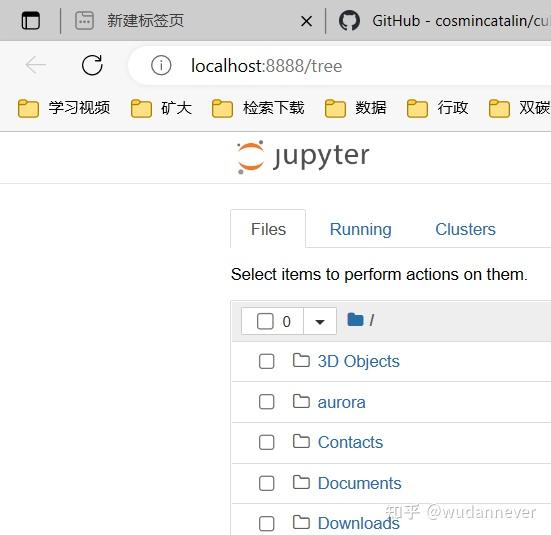
Task: Open the selection type dropdown arrow
Action: coord(320,321)
